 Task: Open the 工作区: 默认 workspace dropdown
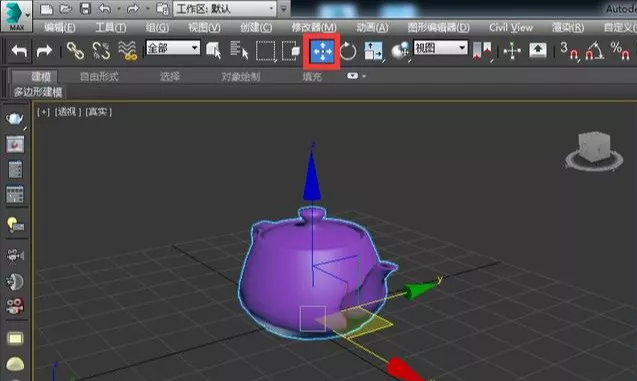click(225, 9)
